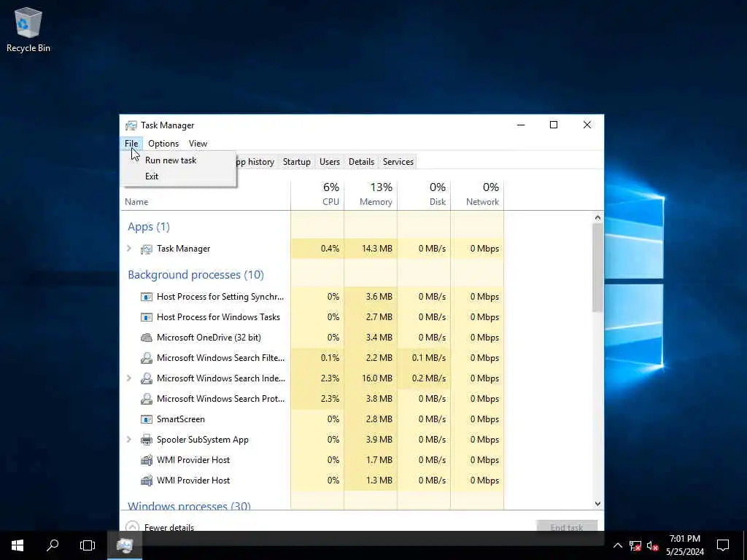Open the Windows Start menu
The width and height of the screenshot is (747, 560).
tap(18, 545)
